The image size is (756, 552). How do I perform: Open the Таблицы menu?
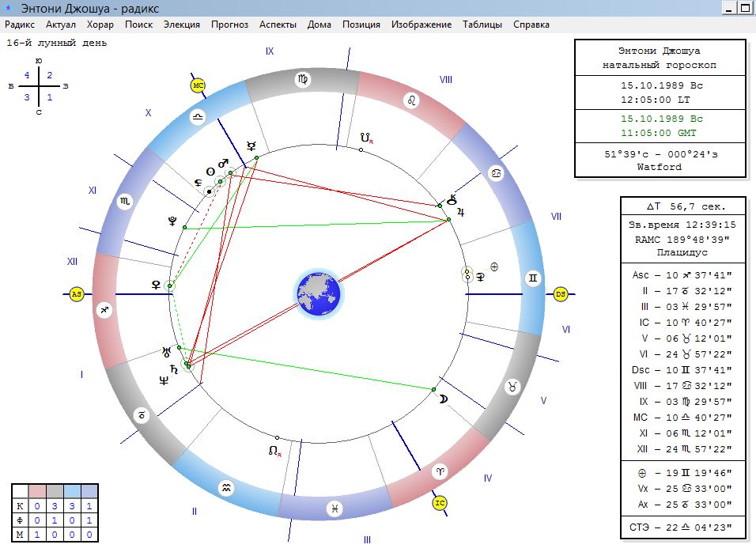point(482,25)
